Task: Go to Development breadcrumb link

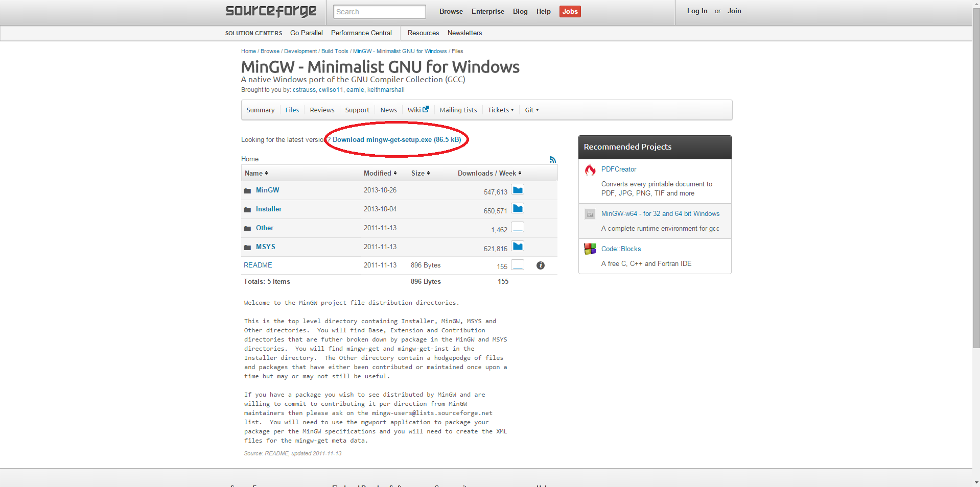Action: tap(300, 51)
